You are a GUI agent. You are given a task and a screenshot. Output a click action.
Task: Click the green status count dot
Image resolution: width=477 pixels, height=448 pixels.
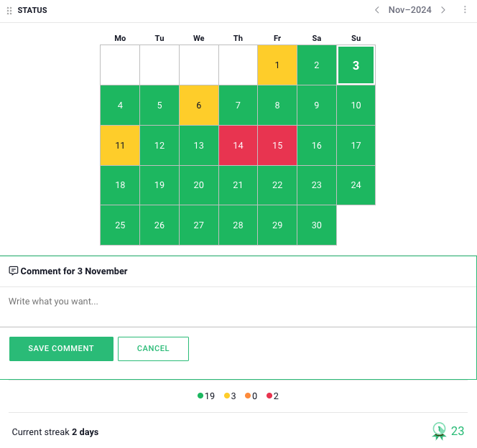pyautogui.click(x=200, y=396)
